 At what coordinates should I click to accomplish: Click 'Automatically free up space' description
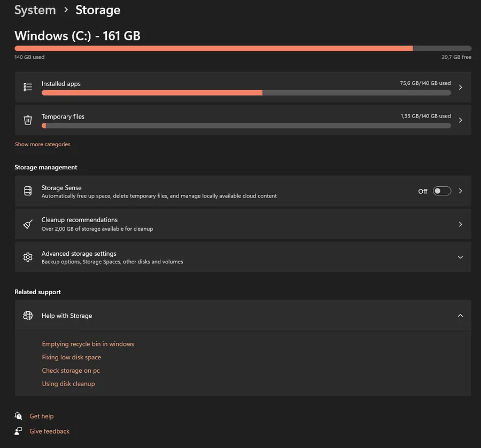click(x=159, y=196)
